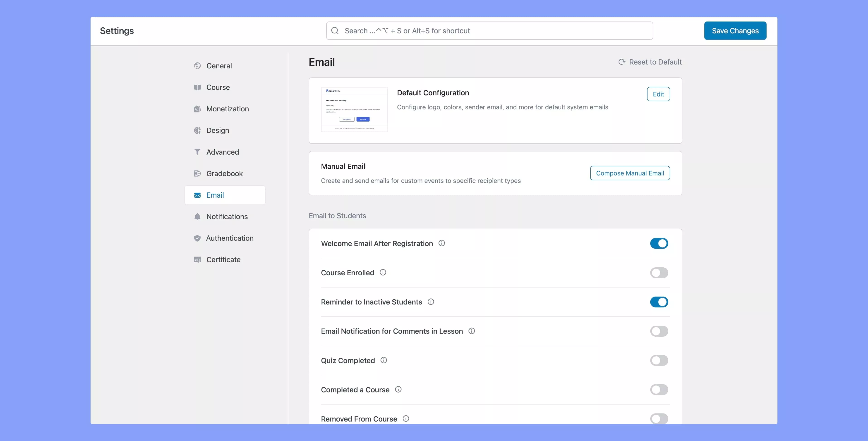
Task: Click Compose Manual Email button
Action: coord(629,173)
